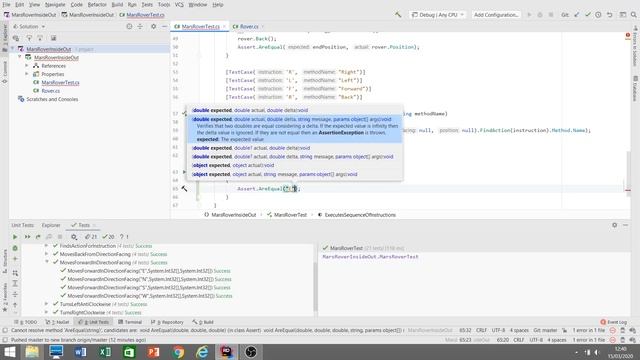Image resolution: width=640 pixels, height=360 pixels.
Task: Toggle filter showing 21 total tests
Action: pos(91,237)
